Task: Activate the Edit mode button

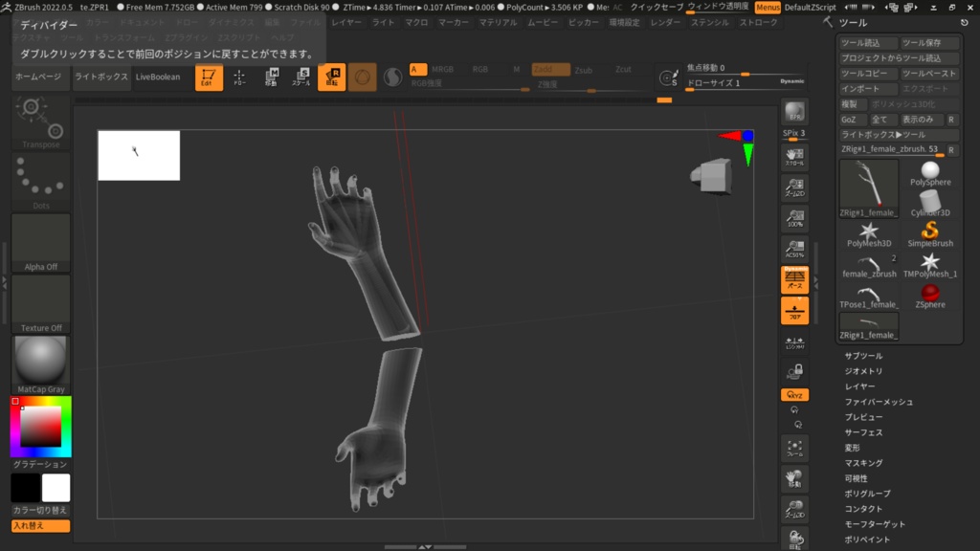Action: click(209, 77)
